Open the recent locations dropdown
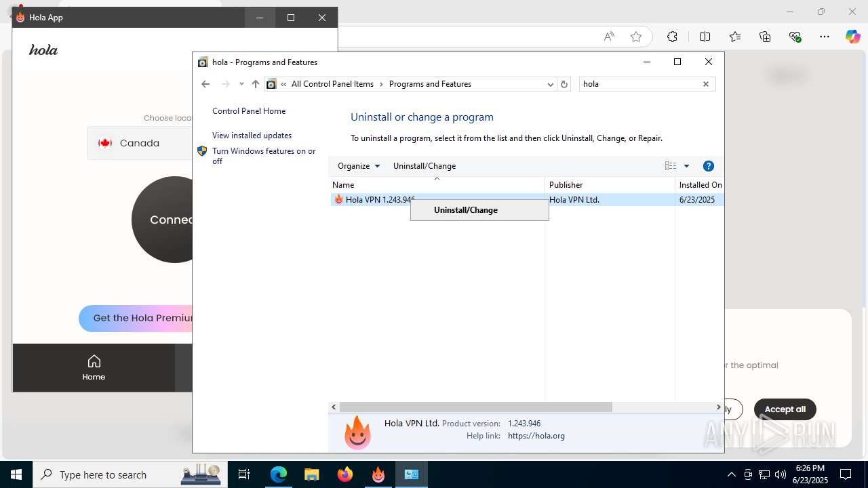This screenshot has height=488, width=868. [x=241, y=84]
